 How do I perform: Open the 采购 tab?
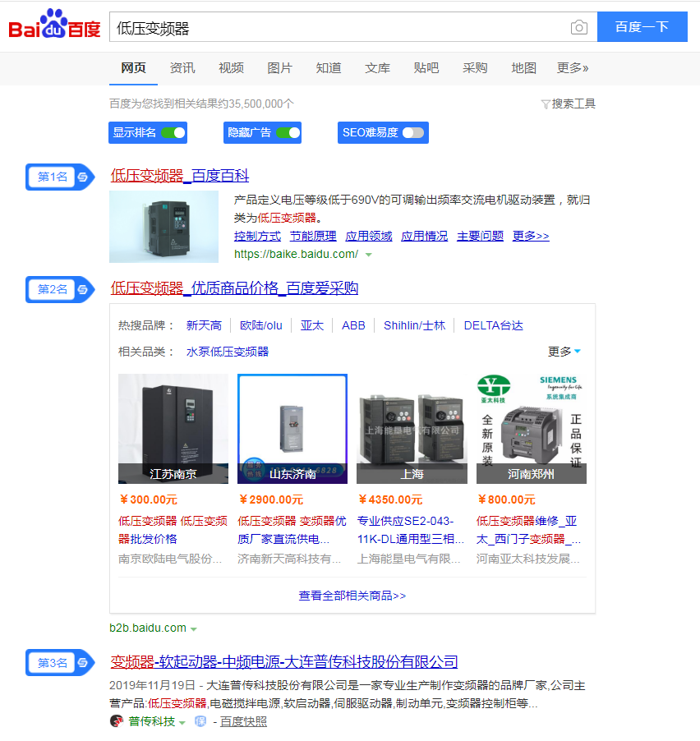point(475,68)
